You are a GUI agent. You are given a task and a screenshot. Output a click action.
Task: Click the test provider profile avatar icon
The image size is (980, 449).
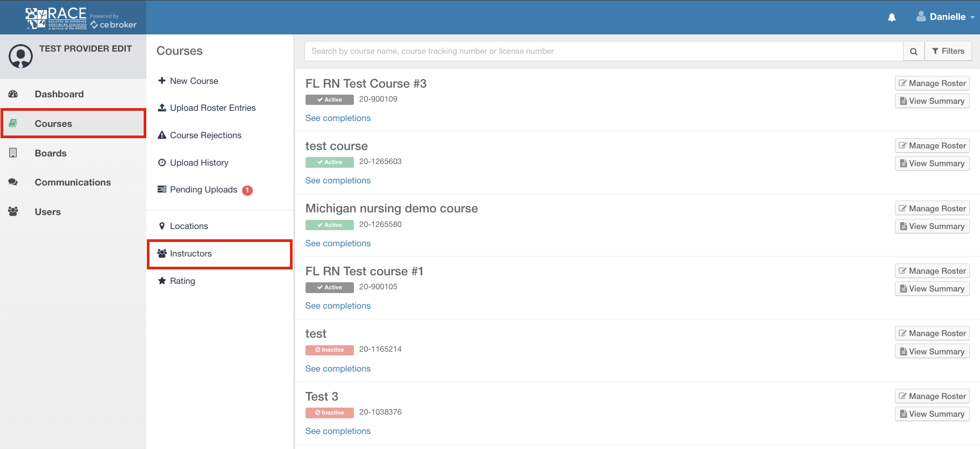21,56
